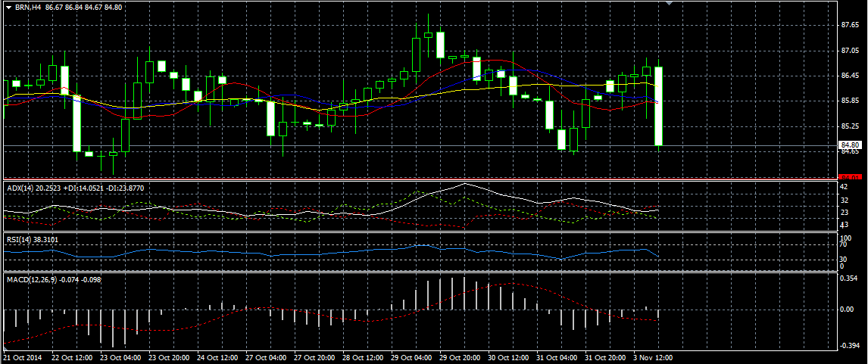Click the 31 Oct 20:00 time label
This screenshot has height=364, width=868.
(x=606, y=357)
